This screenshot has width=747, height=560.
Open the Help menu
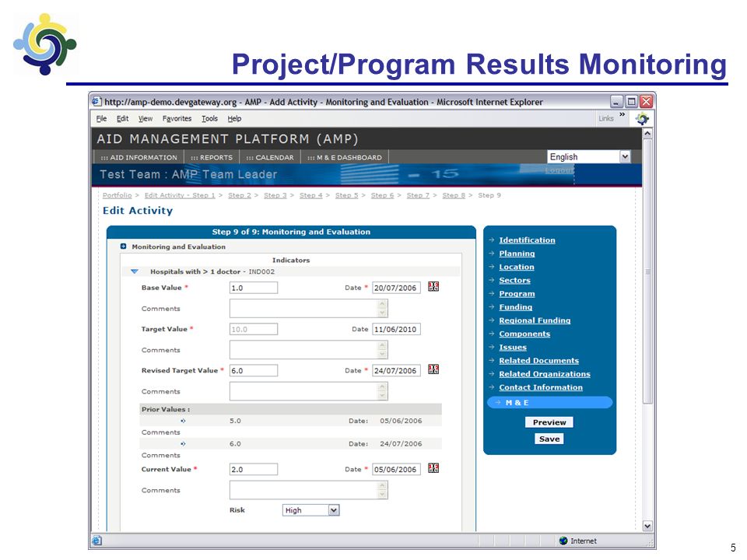[x=234, y=118]
